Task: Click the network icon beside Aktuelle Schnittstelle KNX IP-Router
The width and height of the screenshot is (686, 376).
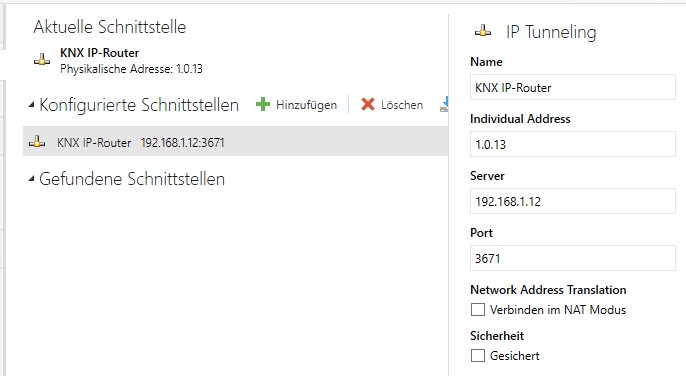Action: (42, 60)
